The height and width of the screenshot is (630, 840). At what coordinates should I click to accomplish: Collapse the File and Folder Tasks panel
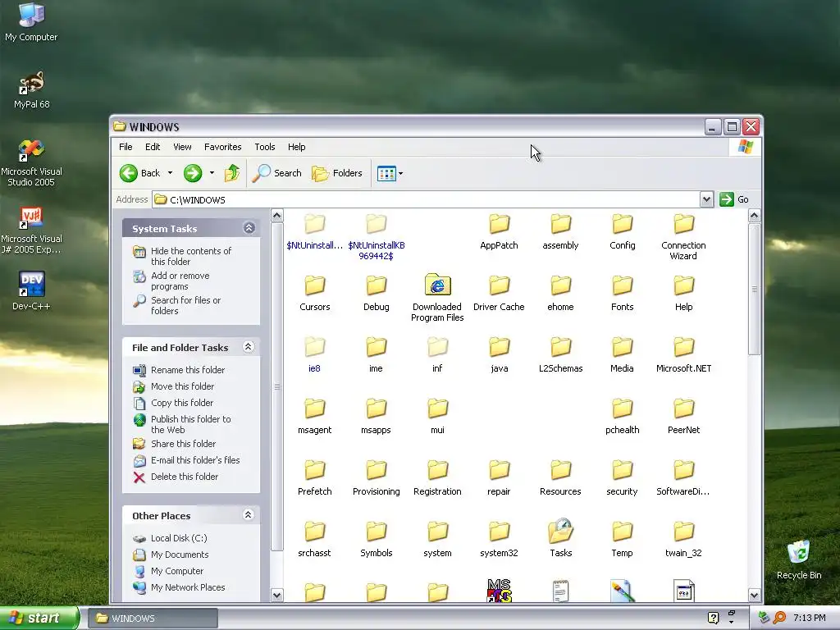coord(248,347)
